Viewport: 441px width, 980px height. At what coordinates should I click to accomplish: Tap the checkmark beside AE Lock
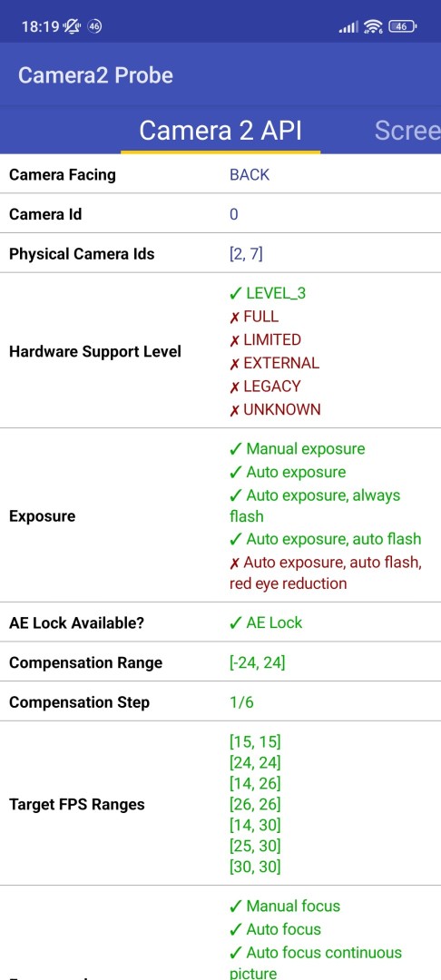click(x=236, y=622)
